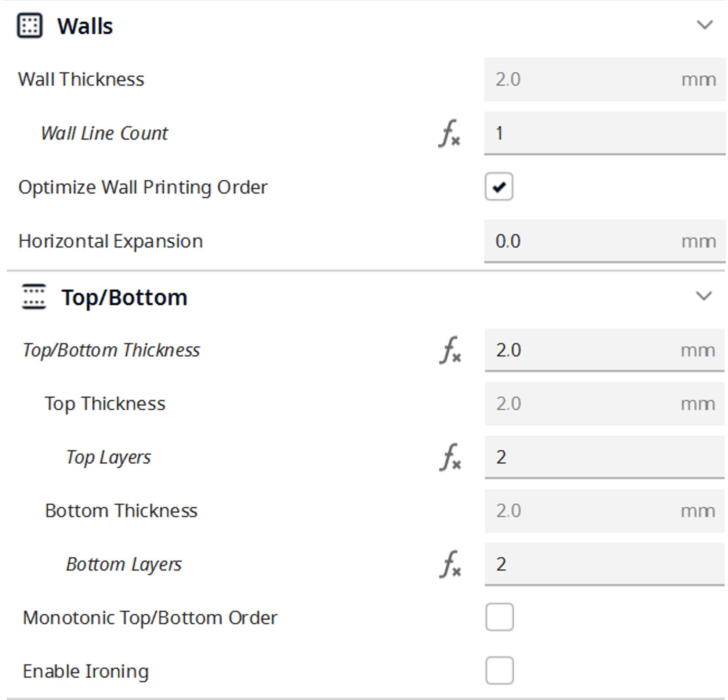Viewport: 728px width, 700px height.
Task: Reset Wall Line Count formula icon
Action: click(449, 133)
